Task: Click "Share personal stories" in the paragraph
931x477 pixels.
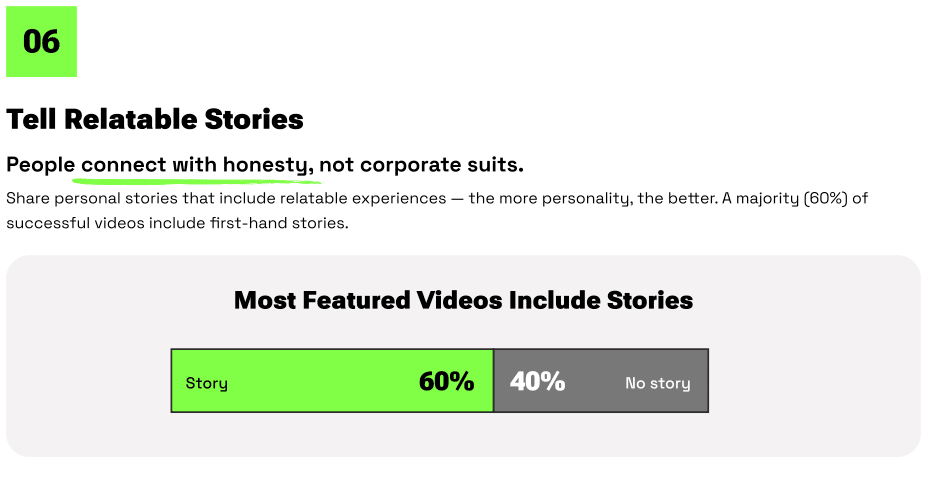Action: coord(89,198)
